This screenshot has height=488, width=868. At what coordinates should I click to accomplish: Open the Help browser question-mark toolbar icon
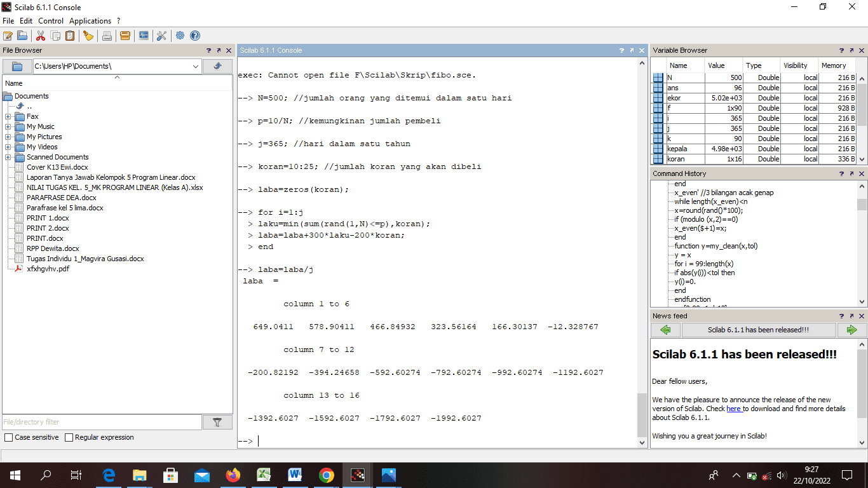195,36
